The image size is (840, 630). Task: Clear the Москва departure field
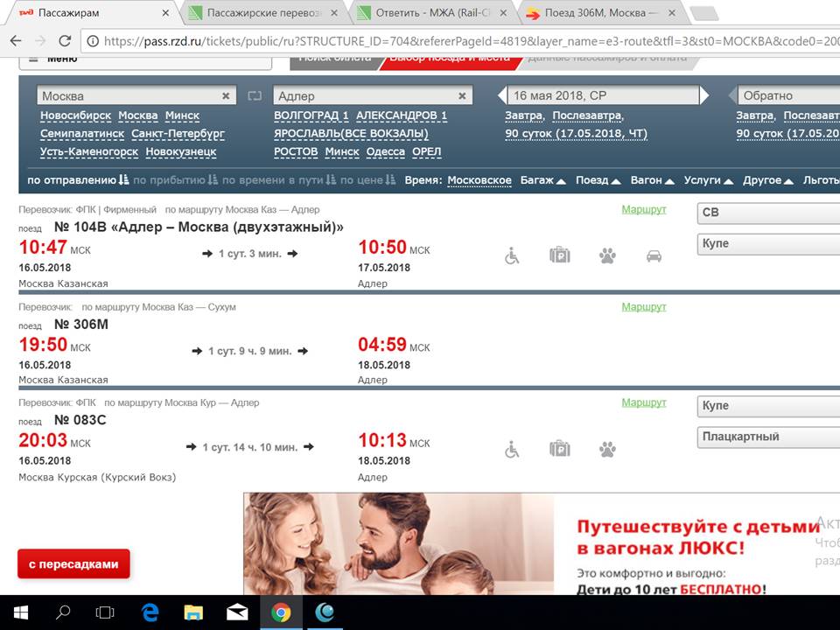226,95
